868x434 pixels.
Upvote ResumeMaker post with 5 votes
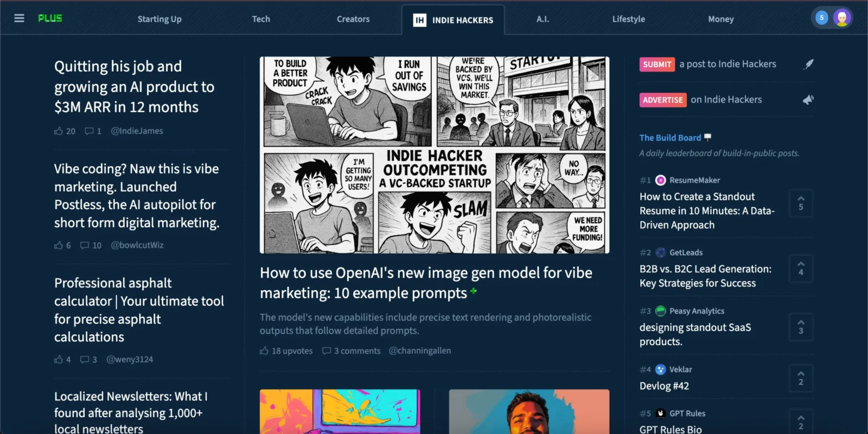tap(801, 203)
